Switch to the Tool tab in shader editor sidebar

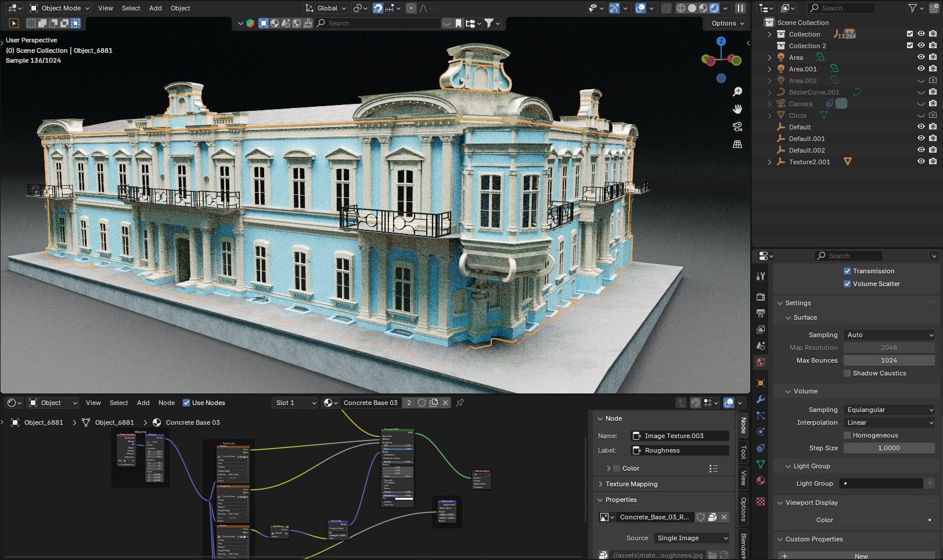[x=743, y=453]
